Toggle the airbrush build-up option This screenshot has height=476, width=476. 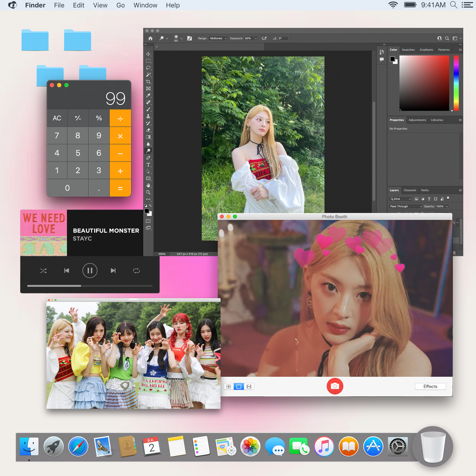click(x=264, y=38)
